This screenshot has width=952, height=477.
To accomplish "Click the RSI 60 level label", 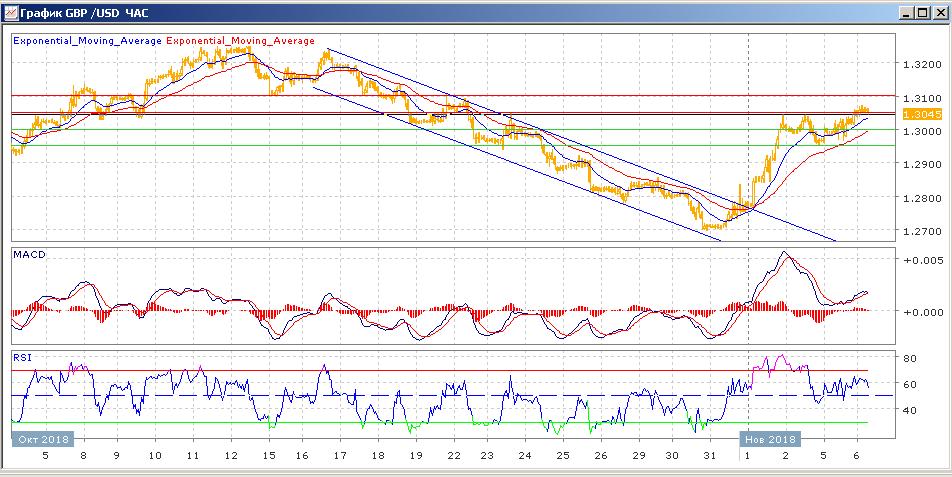I will 910,384.
